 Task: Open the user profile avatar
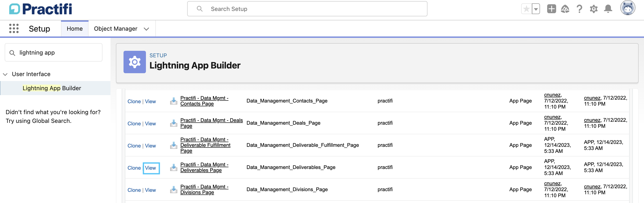627,8
